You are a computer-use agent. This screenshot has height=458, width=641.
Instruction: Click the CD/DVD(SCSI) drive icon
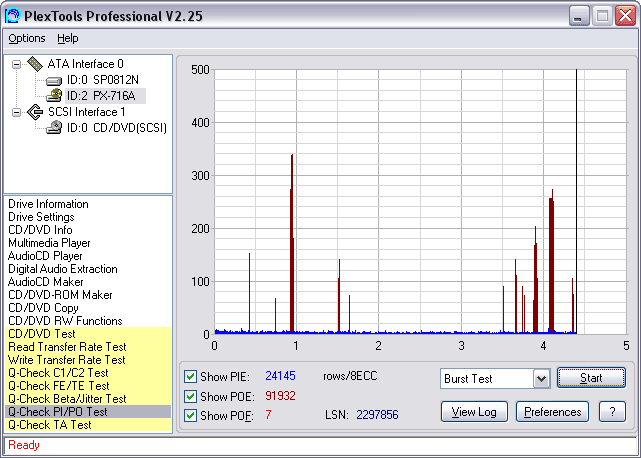click(54, 128)
